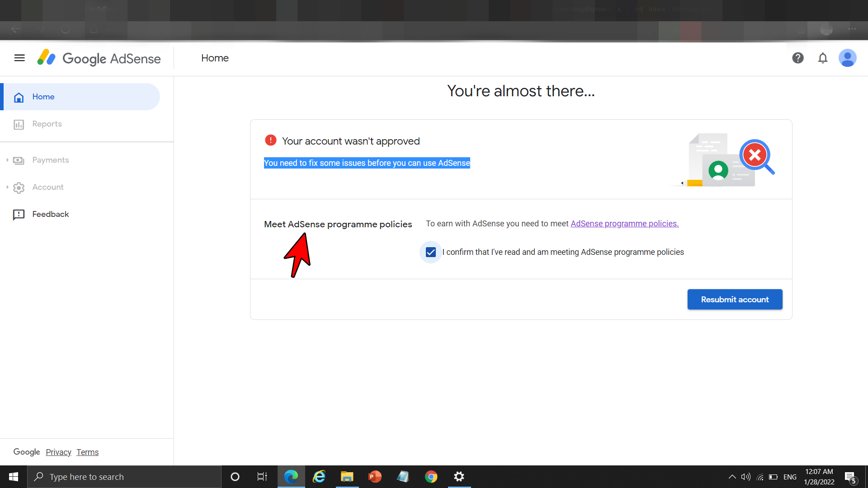Click the browser reload button

click(x=66, y=29)
